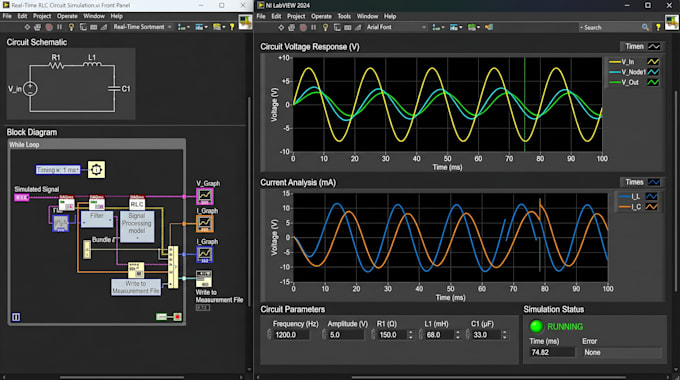Click the search magnifier icon

[645, 27]
